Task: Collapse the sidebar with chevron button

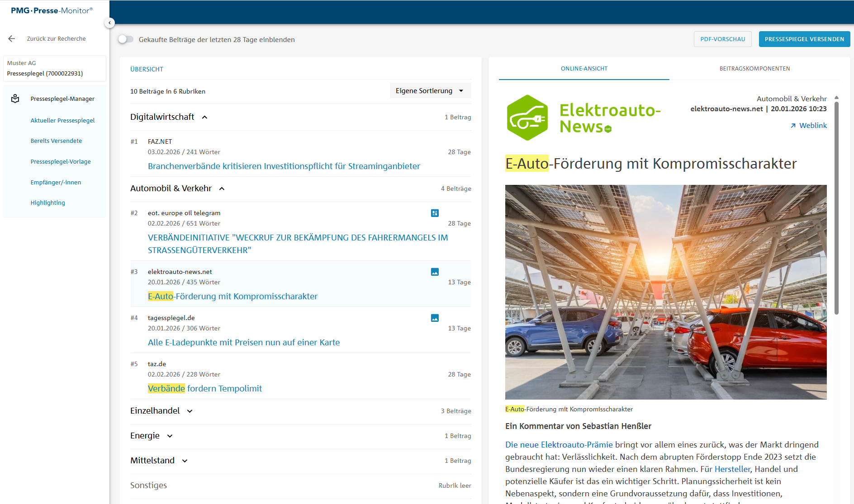Action: (109, 23)
